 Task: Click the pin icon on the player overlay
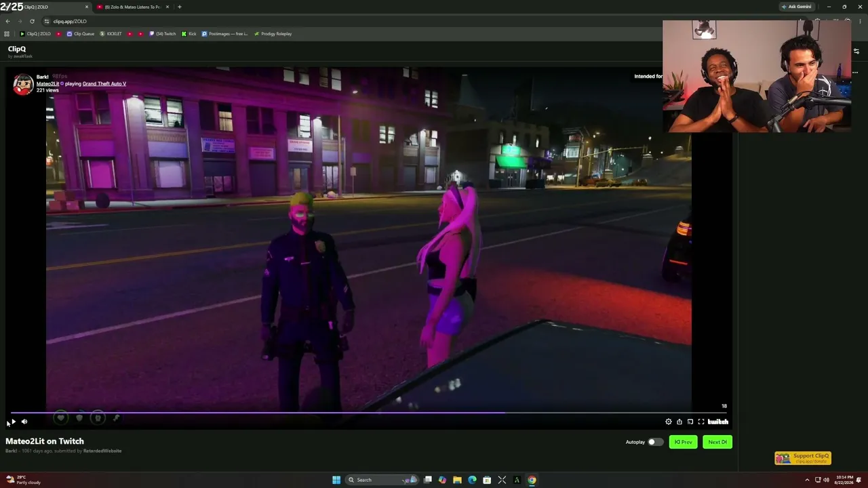pos(116,418)
